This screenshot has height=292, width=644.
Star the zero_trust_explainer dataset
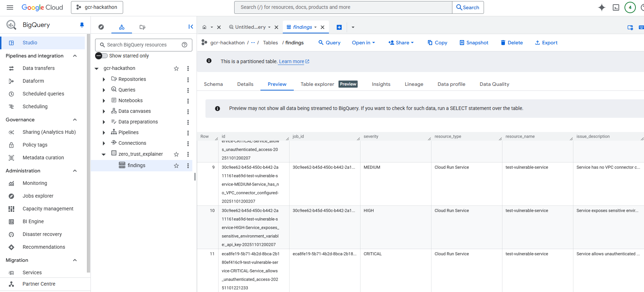pyautogui.click(x=176, y=154)
